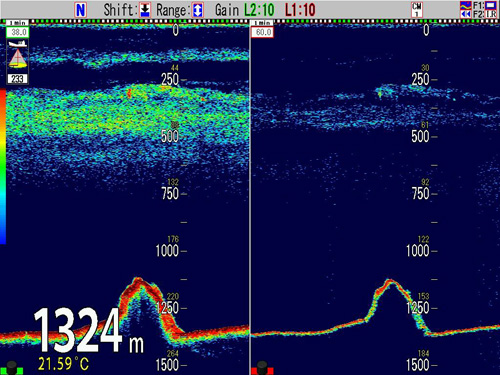Click the green-flagged transducer icon at bottom
This screenshot has width=500, height=375.
(12, 368)
